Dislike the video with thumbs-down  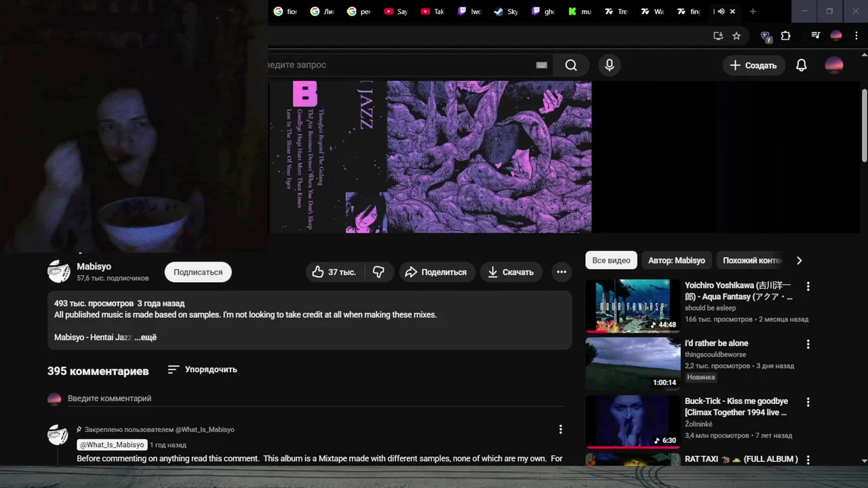click(379, 272)
